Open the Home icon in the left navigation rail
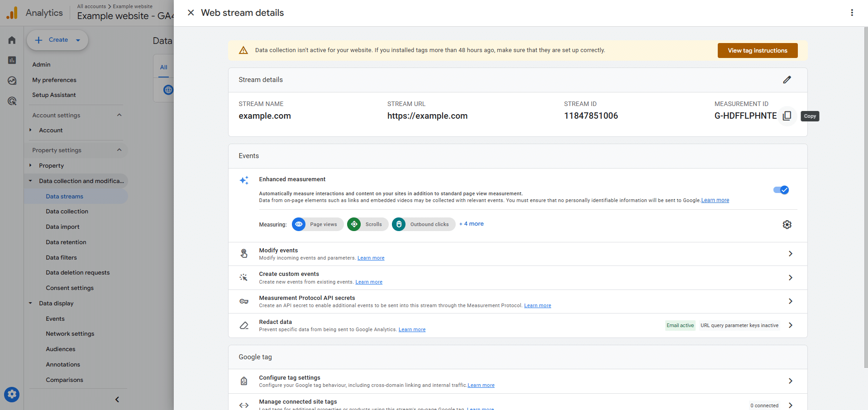 11,40
